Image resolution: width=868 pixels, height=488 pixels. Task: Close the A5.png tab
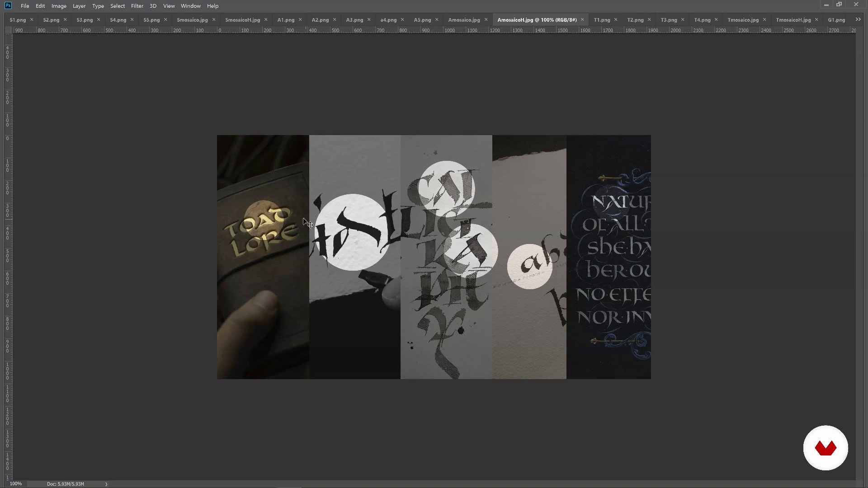point(437,19)
